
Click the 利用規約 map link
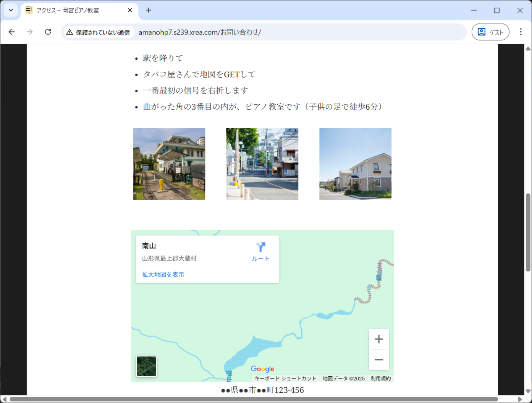click(x=381, y=378)
